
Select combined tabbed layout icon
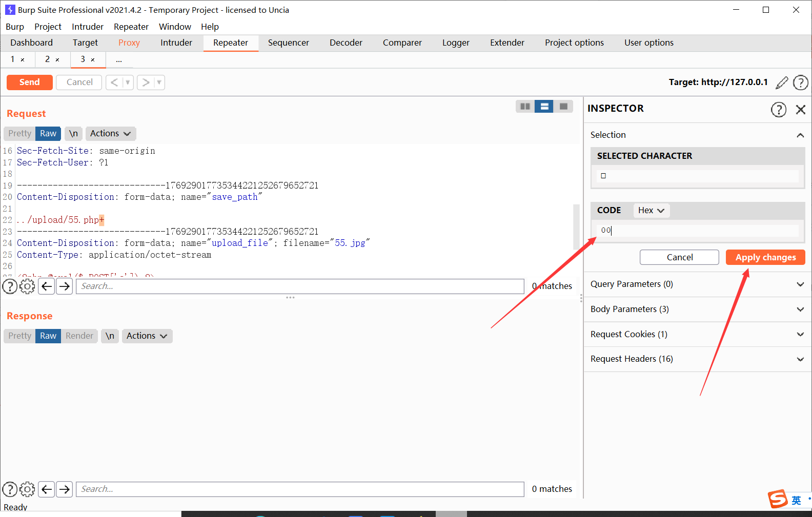point(563,106)
